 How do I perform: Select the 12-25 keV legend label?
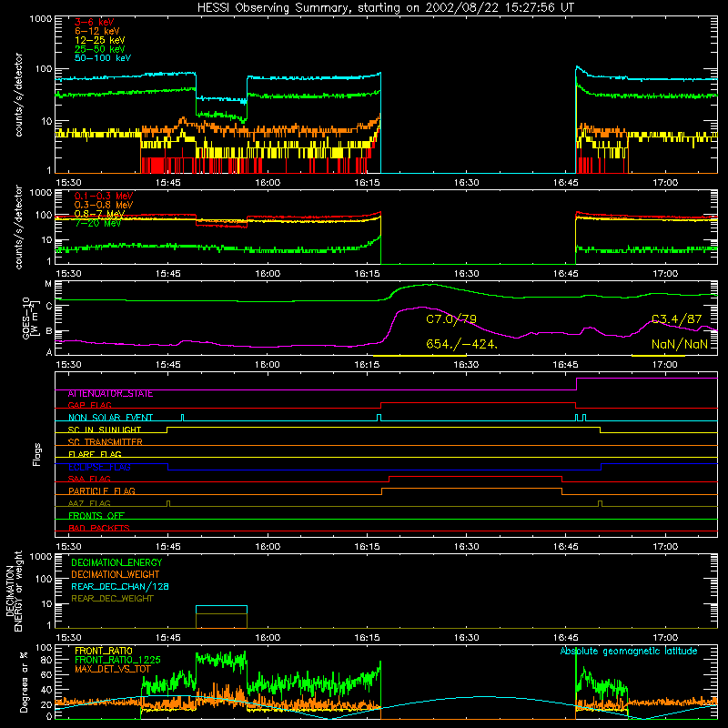(x=99, y=40)
